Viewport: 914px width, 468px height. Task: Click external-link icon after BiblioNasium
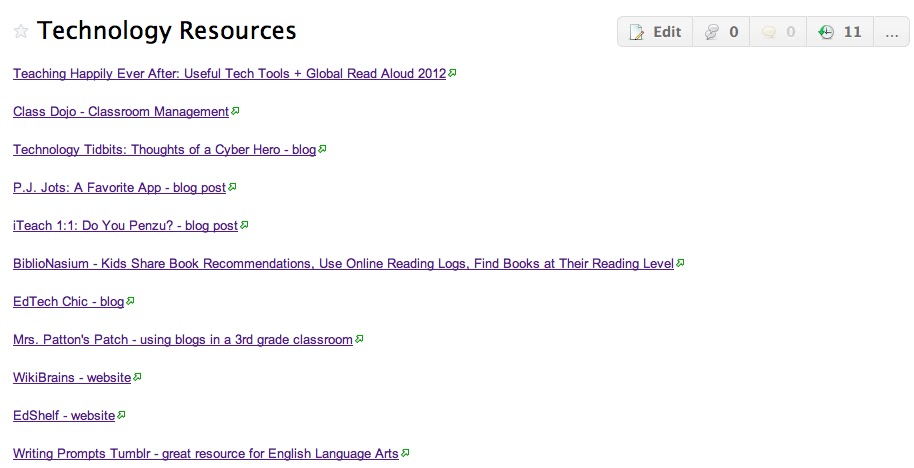[680, 263]
